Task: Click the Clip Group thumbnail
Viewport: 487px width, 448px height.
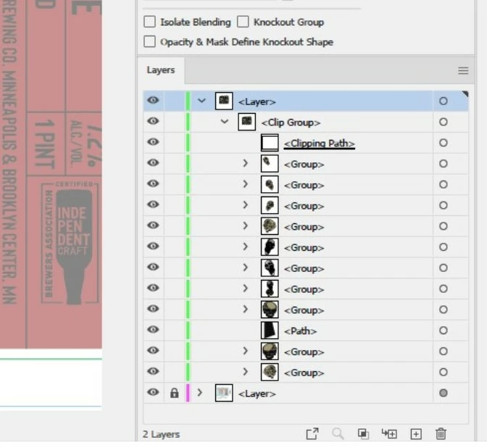Action: click(x=246, y=122)
